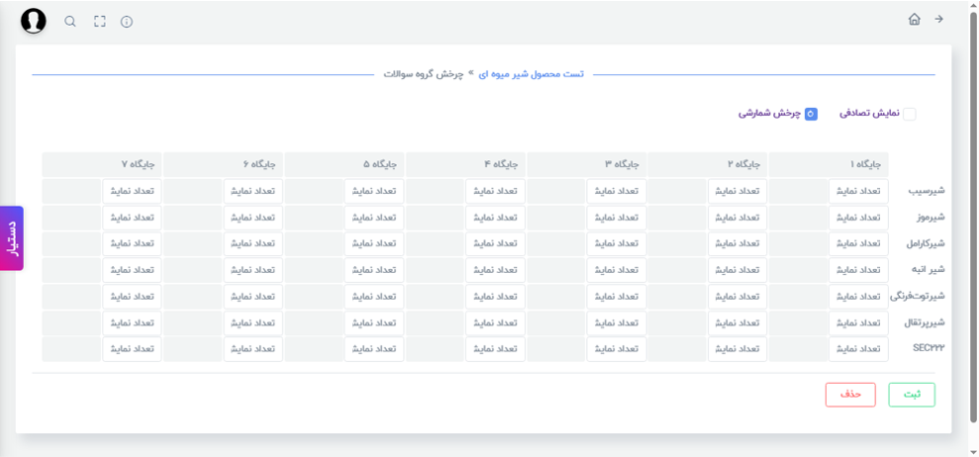The height and width of the screenshot is (457, 980).
Task: Focus تعداد نمایش field for SEC۲۲۲ in جایگاه ۵
Action: pos(374,349)
